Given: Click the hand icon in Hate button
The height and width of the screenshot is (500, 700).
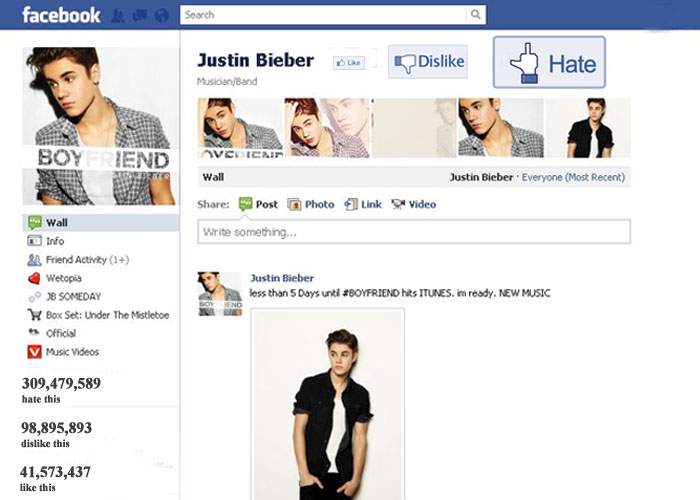Looking at the screenshot, I should pos(525,63).
